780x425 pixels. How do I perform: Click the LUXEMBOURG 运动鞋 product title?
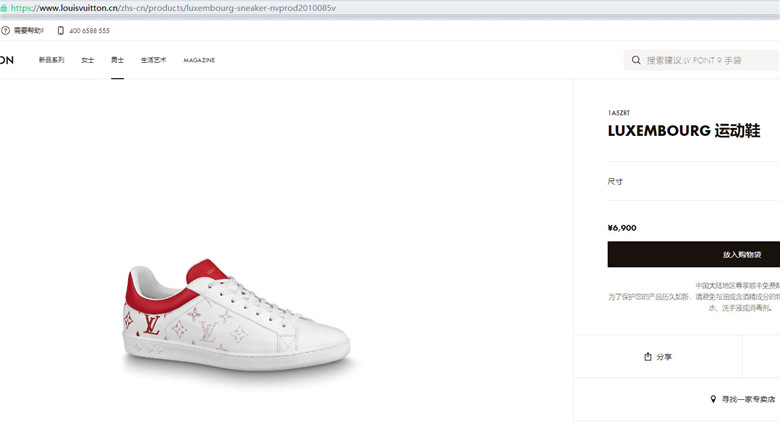tap(683, 130)
